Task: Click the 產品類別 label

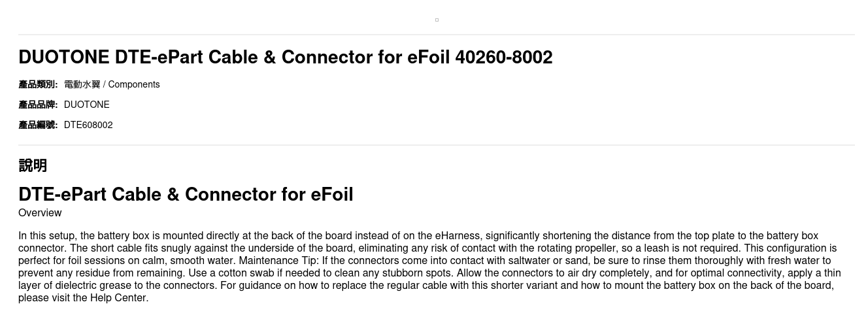Action: (38, 84)
